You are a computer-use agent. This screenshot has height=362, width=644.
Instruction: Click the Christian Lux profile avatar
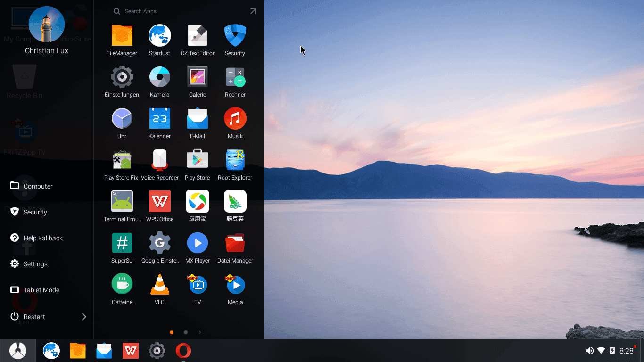tap(47, 24)
